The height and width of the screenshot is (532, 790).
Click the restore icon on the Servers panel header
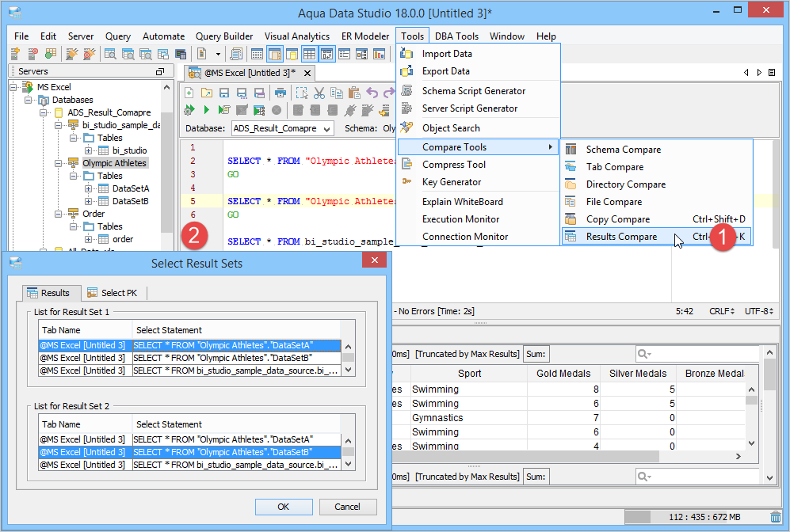pyautogui.click(x=160, y=71)
